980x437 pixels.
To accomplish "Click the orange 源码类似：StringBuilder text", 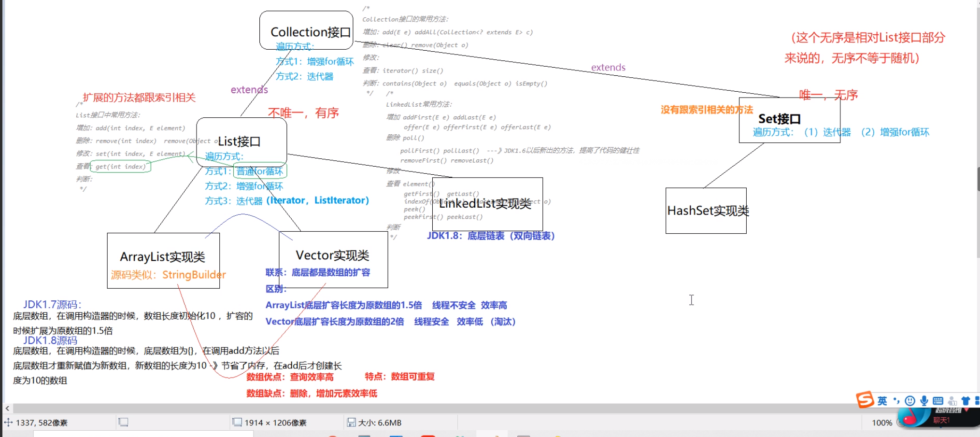I will (x=168, y=275).
